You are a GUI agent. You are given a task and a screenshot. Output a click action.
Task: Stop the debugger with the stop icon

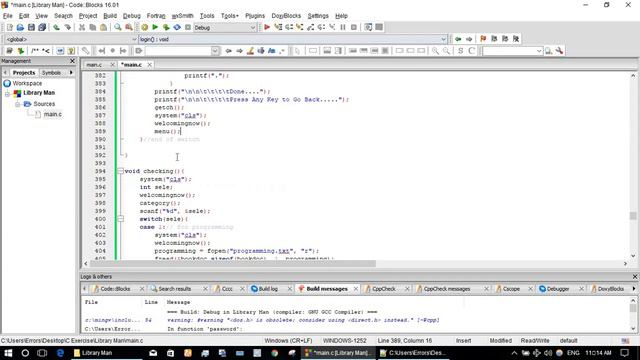[x=354, y=27]
